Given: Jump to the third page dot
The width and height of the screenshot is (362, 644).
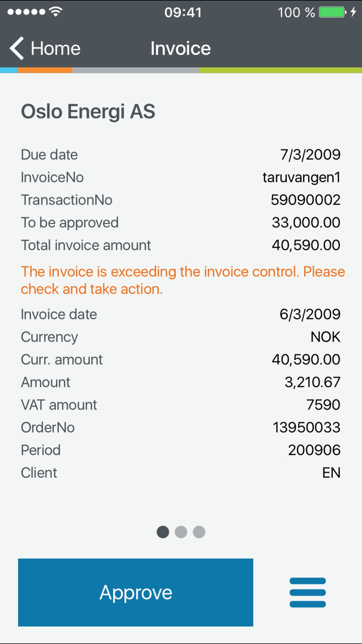Looking at the screenshot, I should pos(199,532).
